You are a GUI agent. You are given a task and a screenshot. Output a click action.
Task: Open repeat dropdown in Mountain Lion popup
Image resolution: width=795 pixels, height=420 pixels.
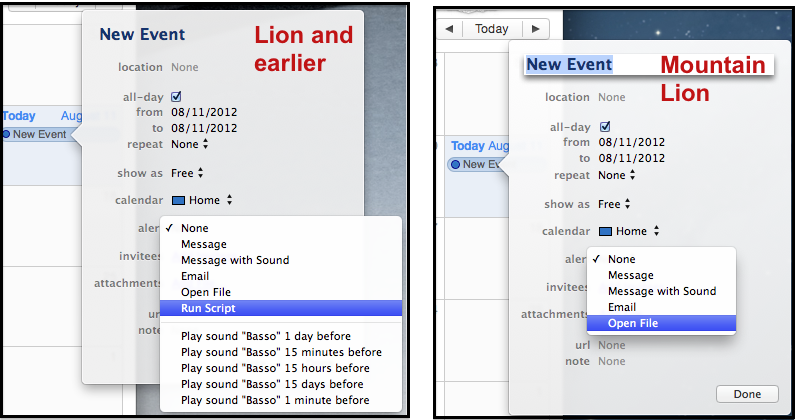pos(617,175)
